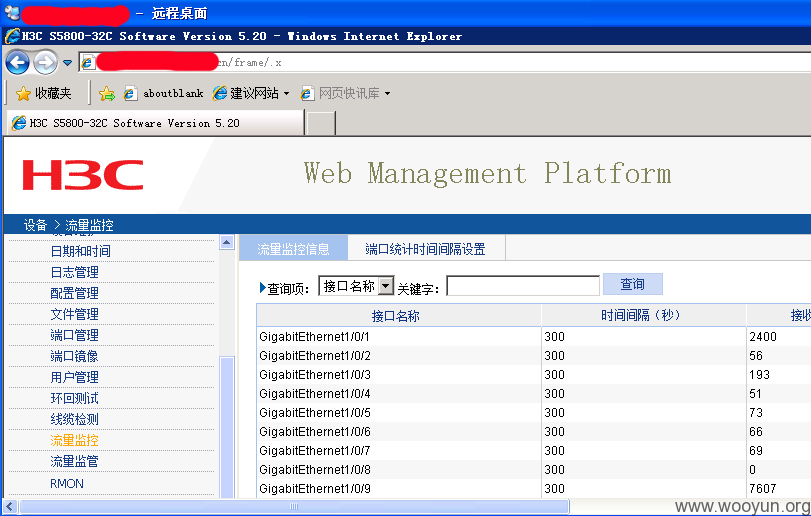Open the 接口名称 query item dropdown
The width and height of the screenshot is (811, 516).
pos(356,286)
